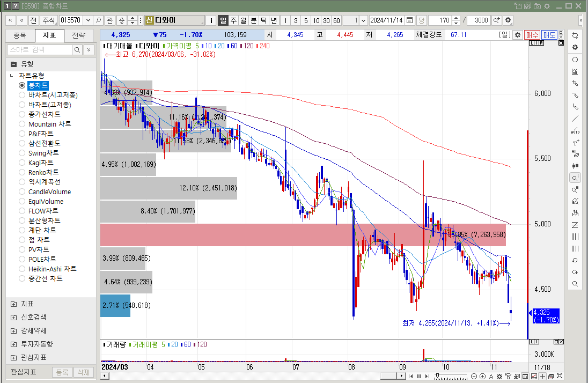Expand the smart search options chevron

pyautogui.click(x=89, y=49)
